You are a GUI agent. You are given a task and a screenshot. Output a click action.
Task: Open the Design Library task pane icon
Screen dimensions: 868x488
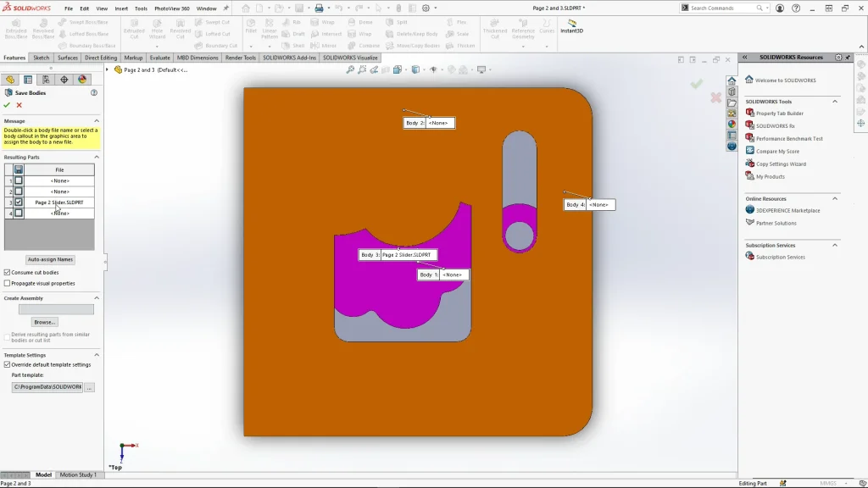point(732,91)
